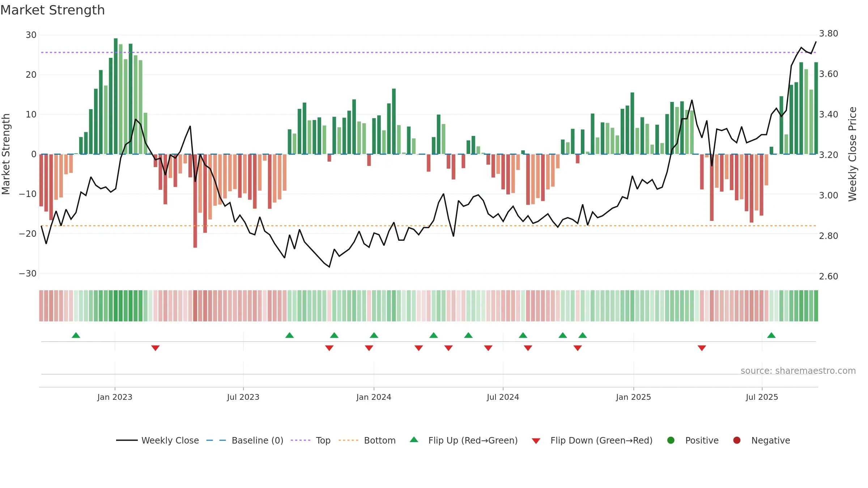
Task: Select the last green flip-up marker after Jul 2025
Action: pos(771,335)
